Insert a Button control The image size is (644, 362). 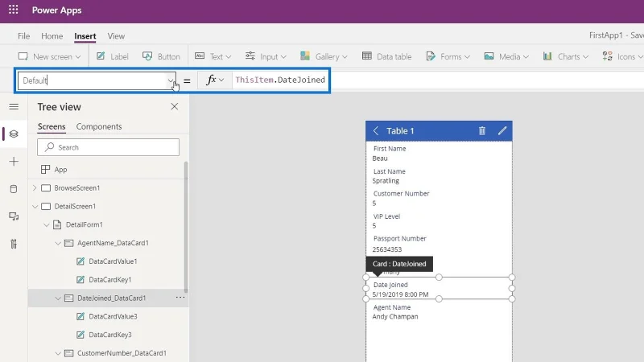coord(161,56)
